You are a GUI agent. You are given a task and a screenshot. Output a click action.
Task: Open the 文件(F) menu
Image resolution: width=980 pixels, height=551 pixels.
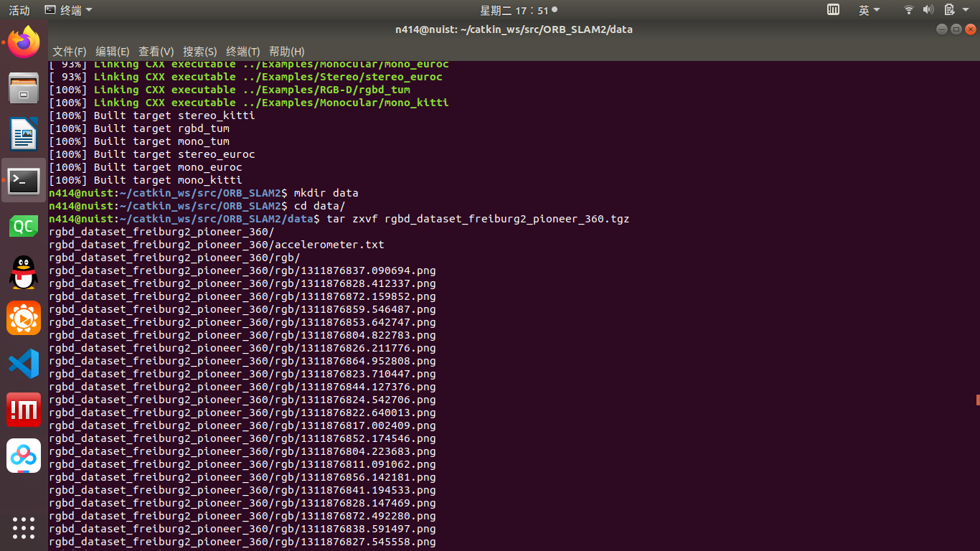pyautogui.click(x=70, y=52)
